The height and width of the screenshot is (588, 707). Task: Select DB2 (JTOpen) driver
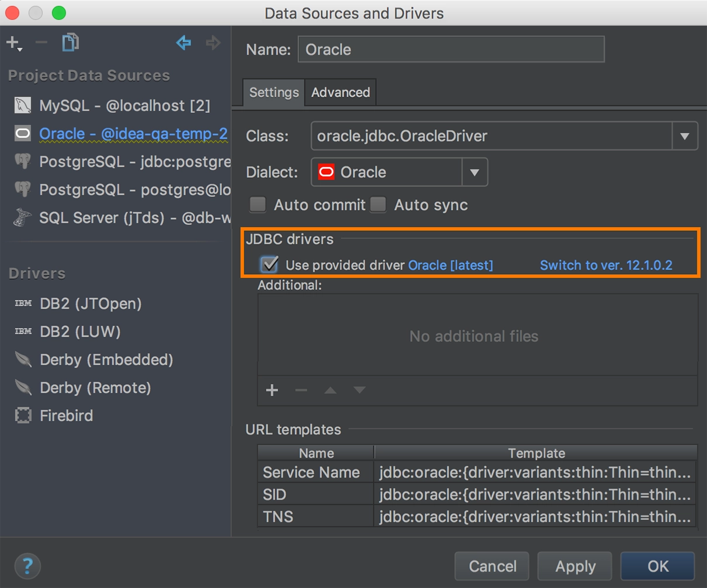pyautogui.click(x=91, y=303)
